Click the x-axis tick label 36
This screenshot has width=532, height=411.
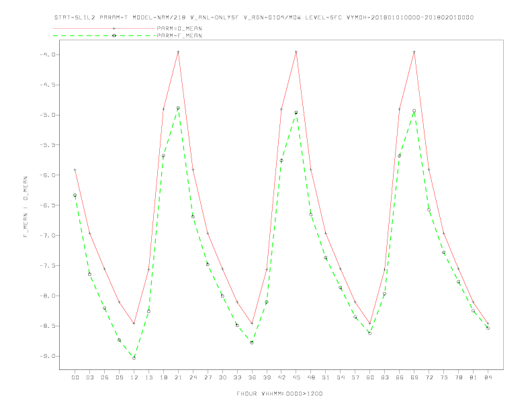pyautogui.click(x=252, y=377)
